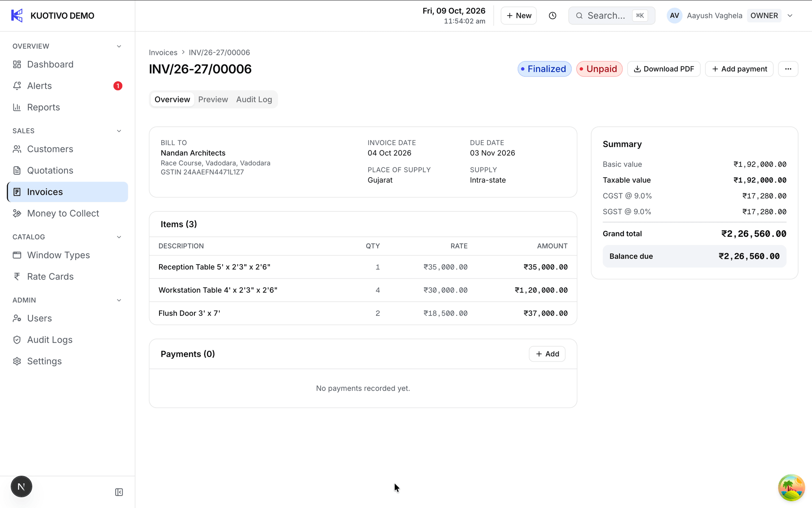Collapse the sidebar panel icon

coord(119,492)
